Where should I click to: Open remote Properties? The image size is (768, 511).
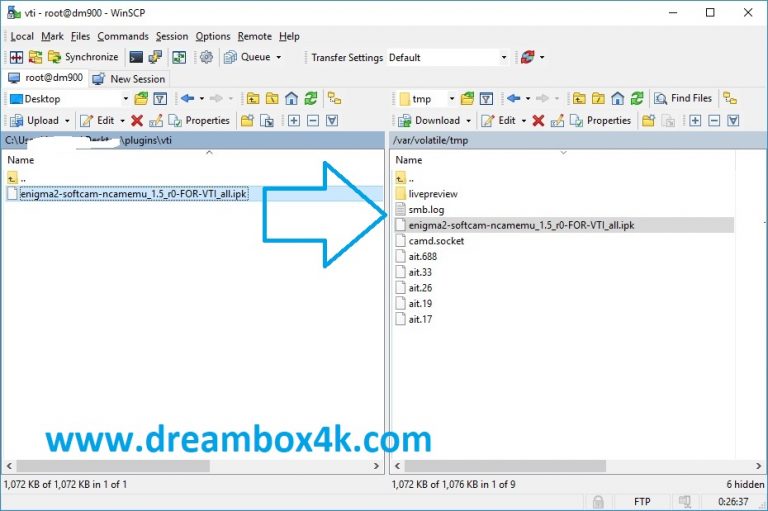600,121
